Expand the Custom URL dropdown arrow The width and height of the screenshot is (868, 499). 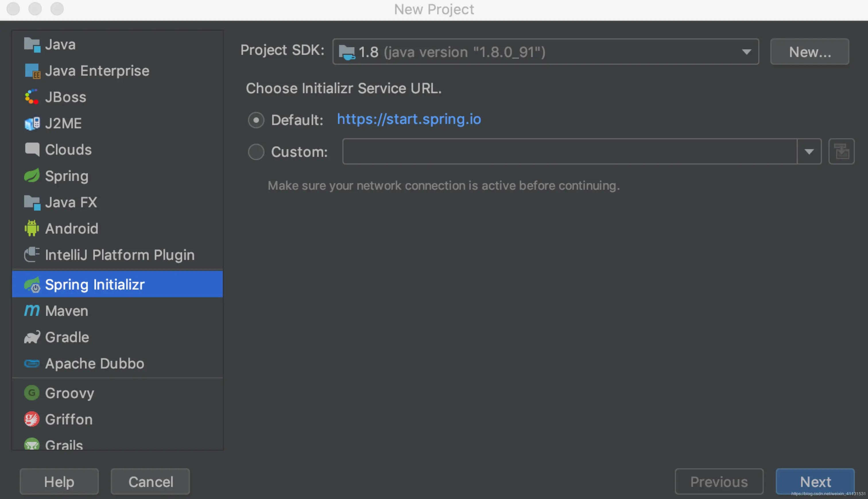tap(809, 152)
